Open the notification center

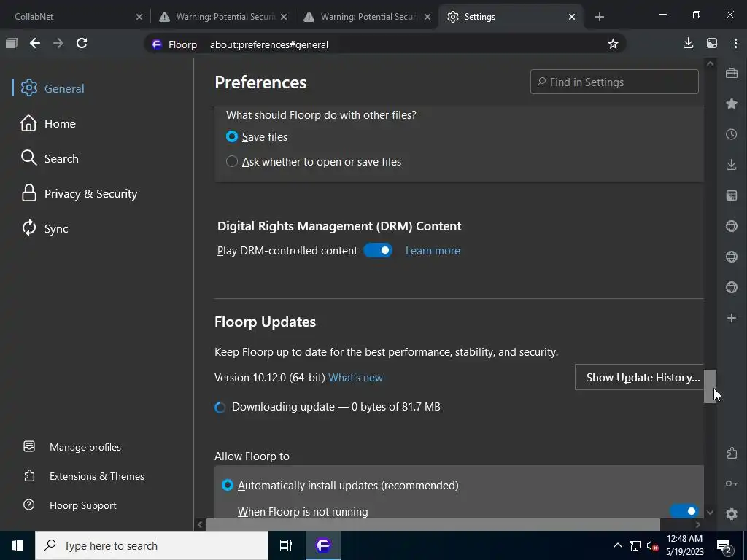[x=724, y=545]
